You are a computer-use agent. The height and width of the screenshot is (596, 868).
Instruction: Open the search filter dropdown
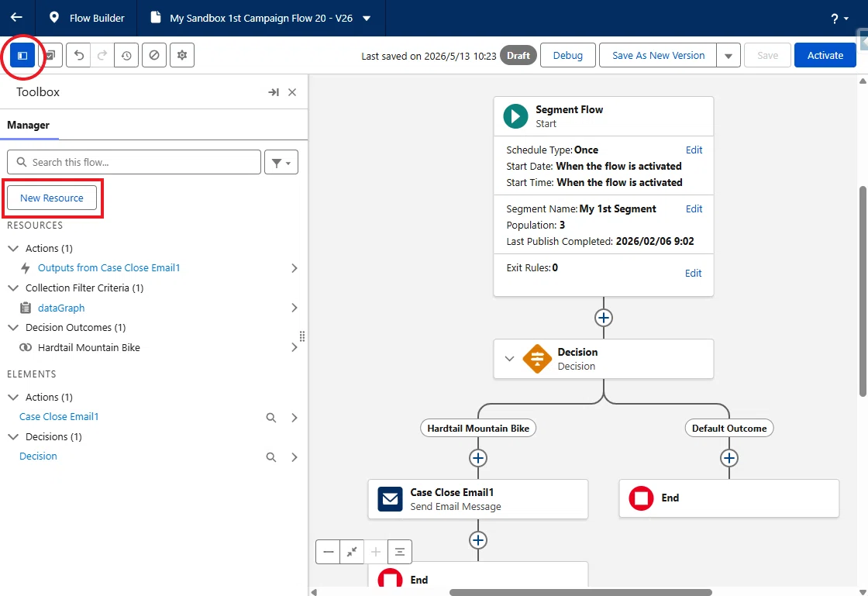point(281,162)
